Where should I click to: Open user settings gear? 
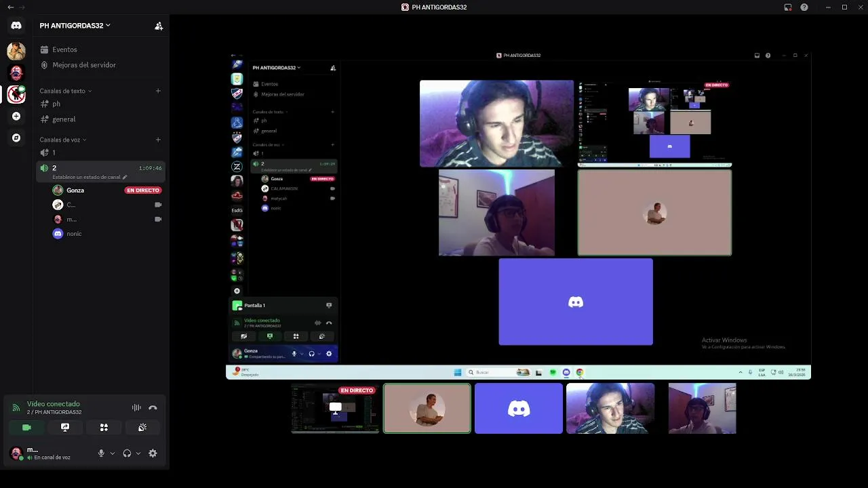[153, 453]
